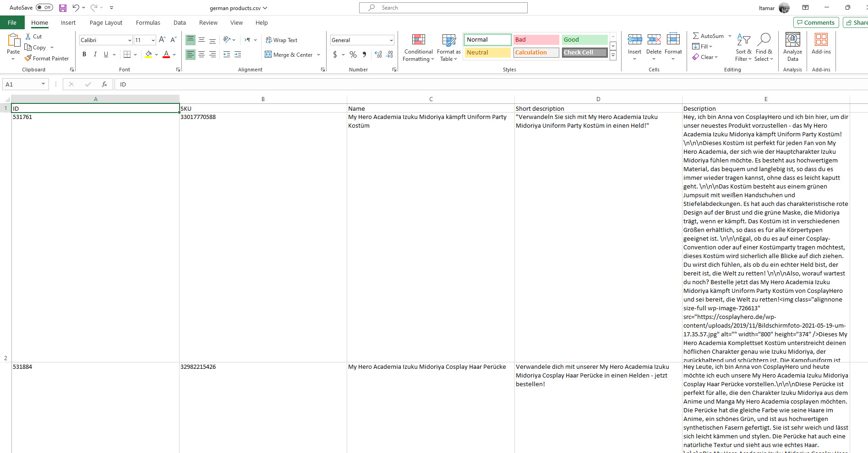The width and height of the screenshot is (868, 453).
Task: Expand the cell Styles gallery
Action: click(x=613, y=55)
